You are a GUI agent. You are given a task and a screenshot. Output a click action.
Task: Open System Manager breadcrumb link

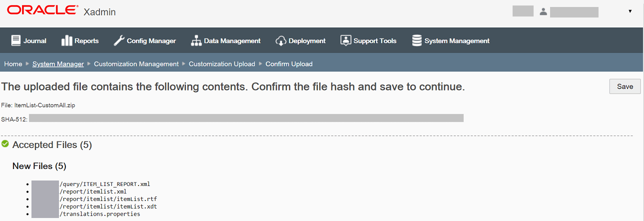point(58,64)
